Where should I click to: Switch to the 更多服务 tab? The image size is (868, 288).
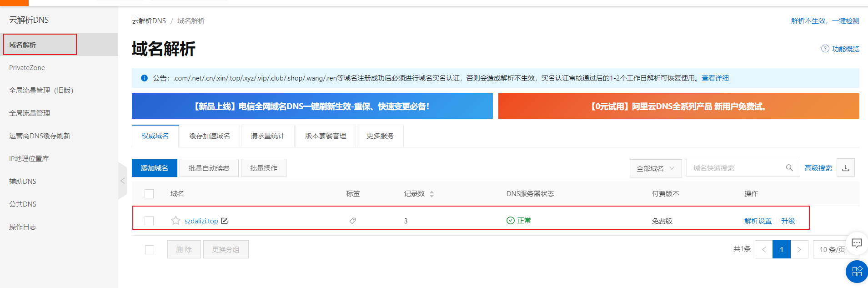(380, 136)
